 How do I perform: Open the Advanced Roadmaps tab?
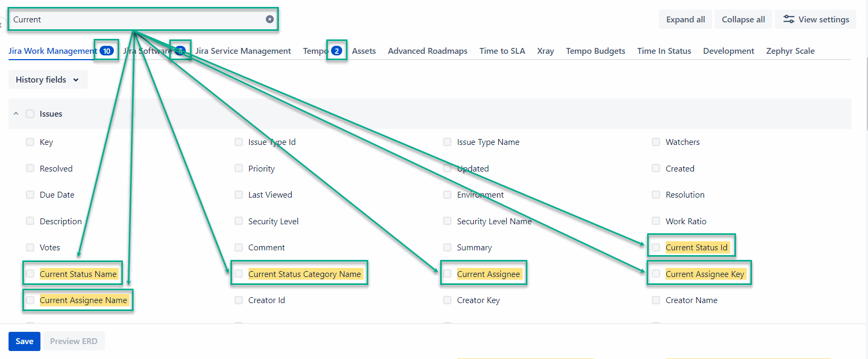427,51
